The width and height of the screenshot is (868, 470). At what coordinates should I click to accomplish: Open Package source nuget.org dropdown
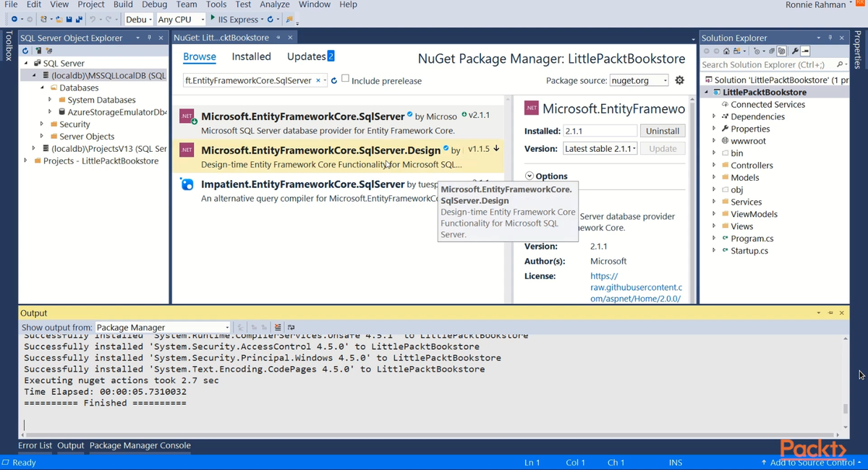tap(639, 80)
